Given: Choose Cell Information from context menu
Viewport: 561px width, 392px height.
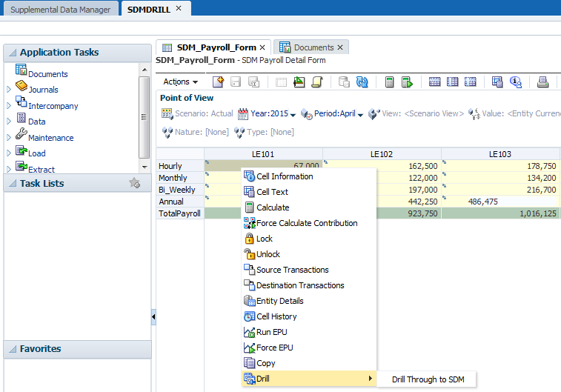Looking at the screenshot, I should point(309,176).
